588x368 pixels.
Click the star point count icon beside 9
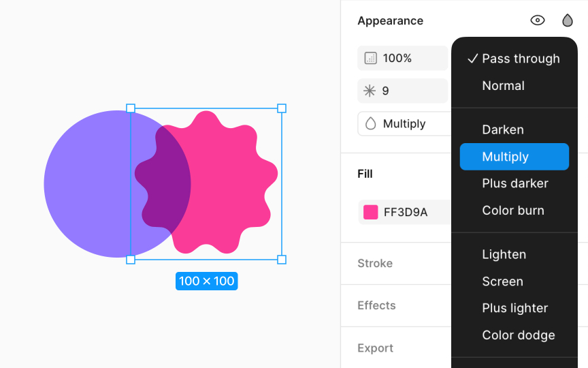tap(370, 91)
